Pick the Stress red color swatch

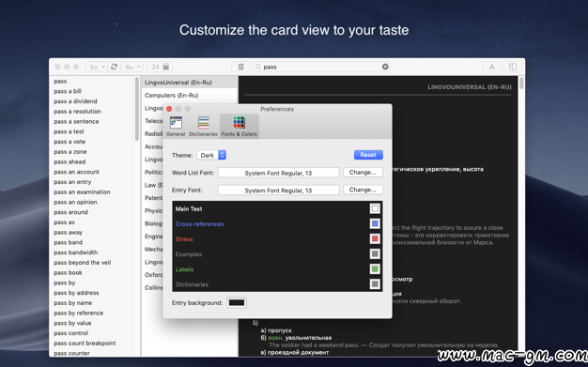(375, 238)
